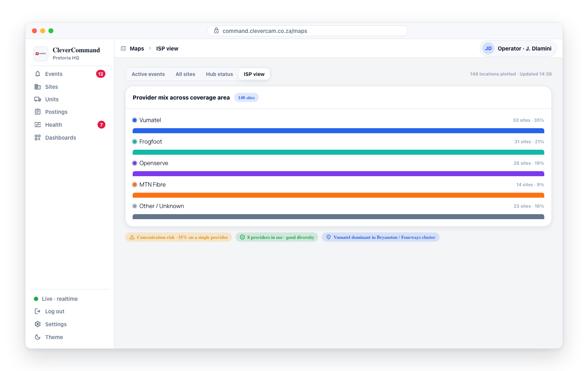This screenshot has width=588, height=371.
Task: Click the ISP view breadcrumb text
Action: [167, 48]
